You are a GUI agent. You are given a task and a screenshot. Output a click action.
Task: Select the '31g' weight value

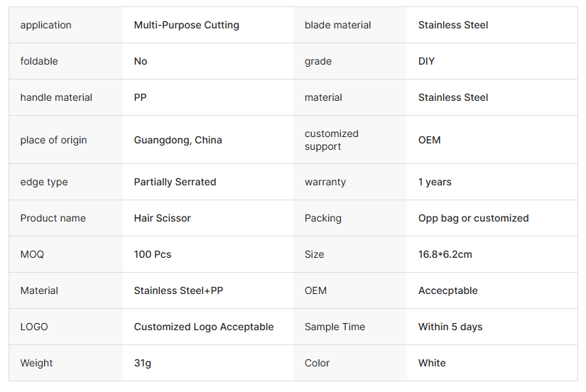tap(142, 363)
